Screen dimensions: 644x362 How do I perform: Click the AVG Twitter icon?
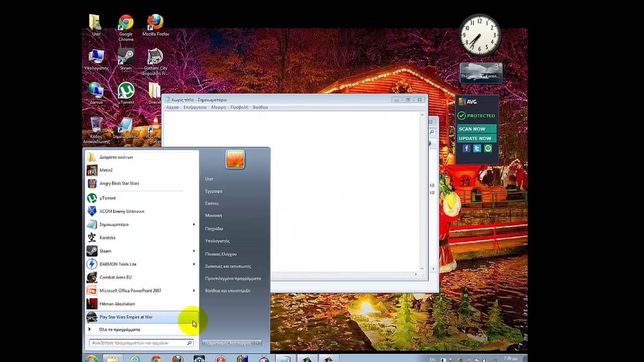pyautogui.click(x=477, y=148)
